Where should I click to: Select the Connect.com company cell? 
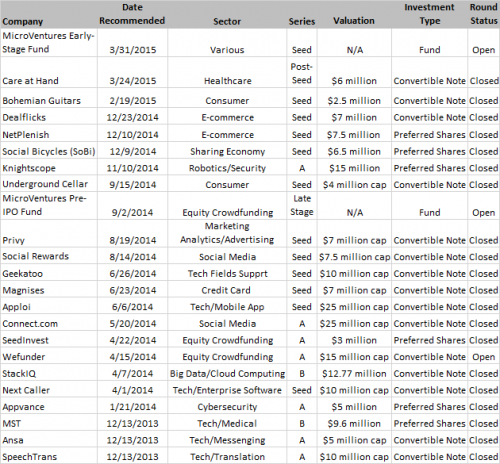point(49,323)
